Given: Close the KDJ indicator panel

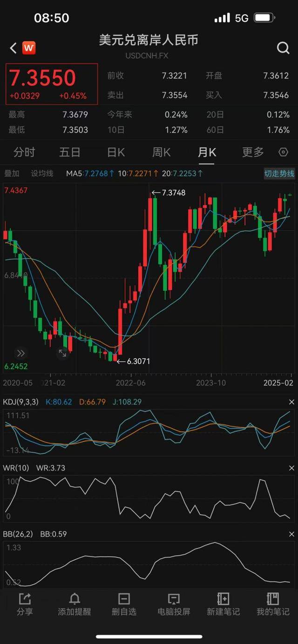Looking at the screenshot, I should pos(291,402).
